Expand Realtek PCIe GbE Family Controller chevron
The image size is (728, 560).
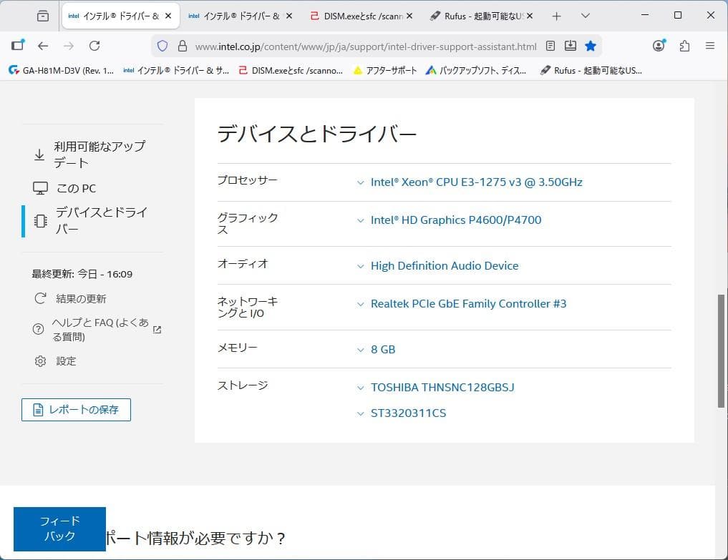(x=360, y=305)
